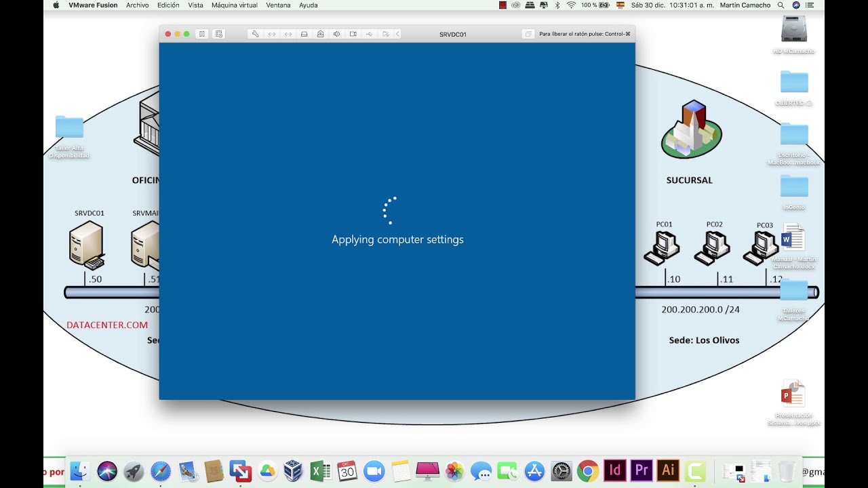
Task: Open Adobe Premiere Pro from the Dock
Action: tap(642, 470)
